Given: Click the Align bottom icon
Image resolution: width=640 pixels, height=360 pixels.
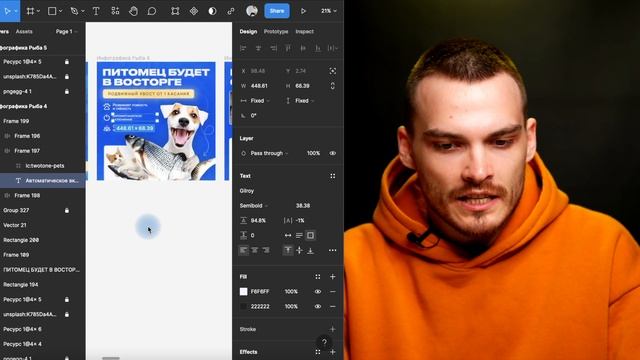Looking at the screenshot, I should coord(318,48).
